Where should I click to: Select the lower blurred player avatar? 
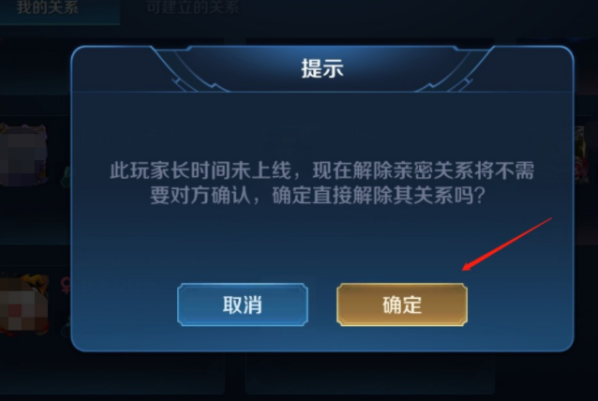tap(24, 304)
